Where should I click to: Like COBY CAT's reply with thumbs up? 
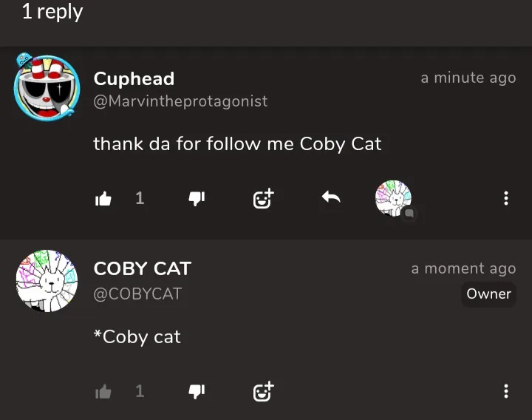tap(103, 392)
